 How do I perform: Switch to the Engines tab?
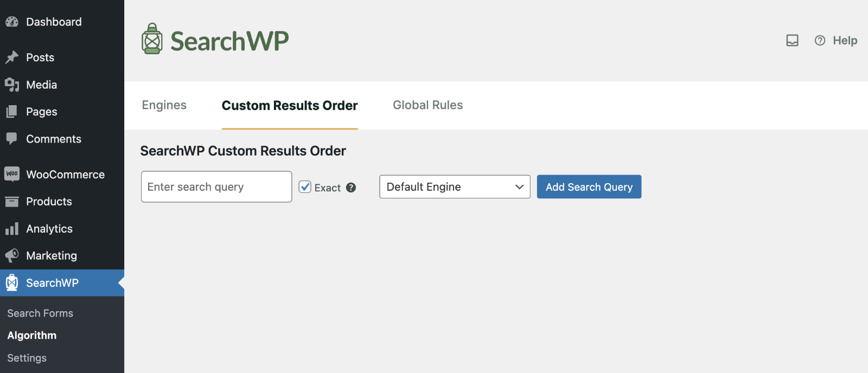coord(164,105)
